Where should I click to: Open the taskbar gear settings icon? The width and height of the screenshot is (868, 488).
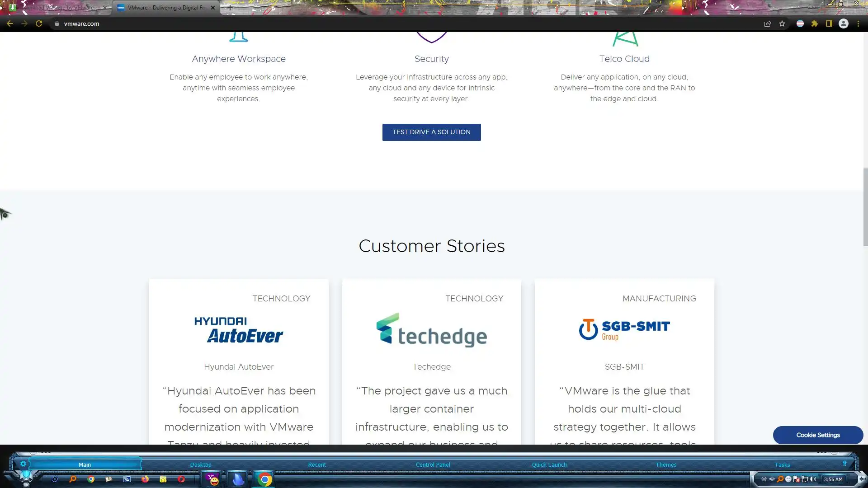tap(23, 464)
